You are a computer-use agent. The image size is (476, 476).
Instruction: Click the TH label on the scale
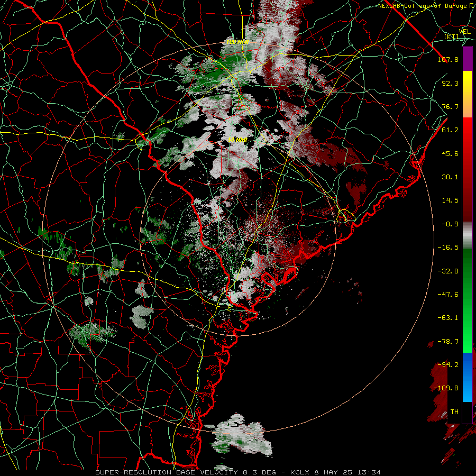pyautogui.click(x=454, y=412)
